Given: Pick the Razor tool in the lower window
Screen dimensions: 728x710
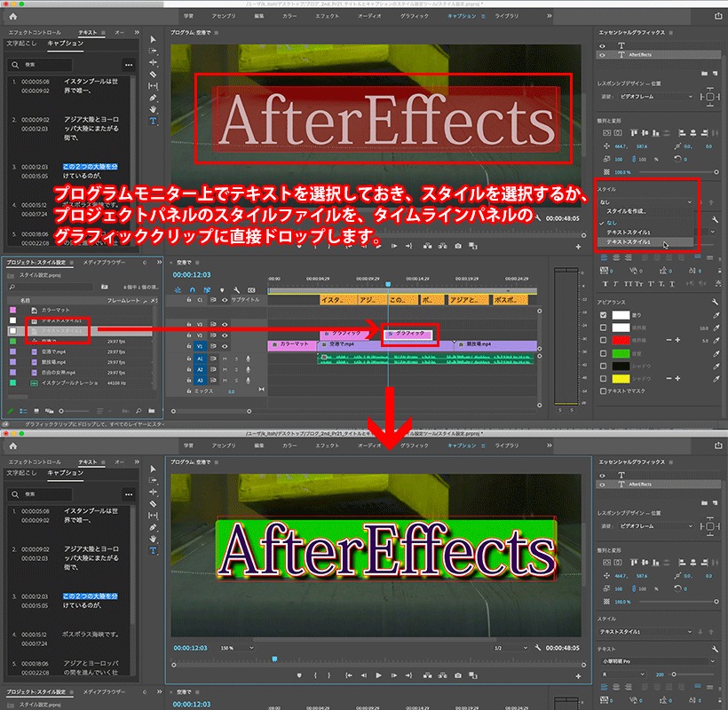Looking at the screenshot, I should (x=154, y=504).
